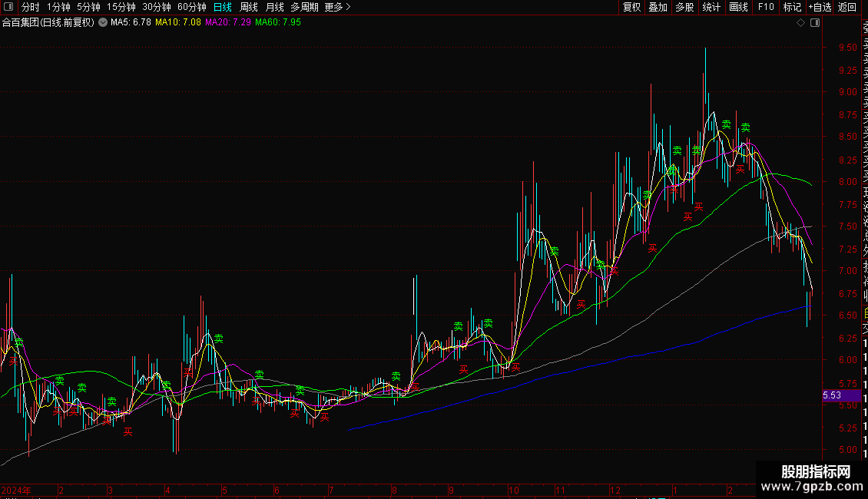This screenshot has width=868, height=499.
Task: Toggle 多股 multi-stock display
Action: pos(684,7)
